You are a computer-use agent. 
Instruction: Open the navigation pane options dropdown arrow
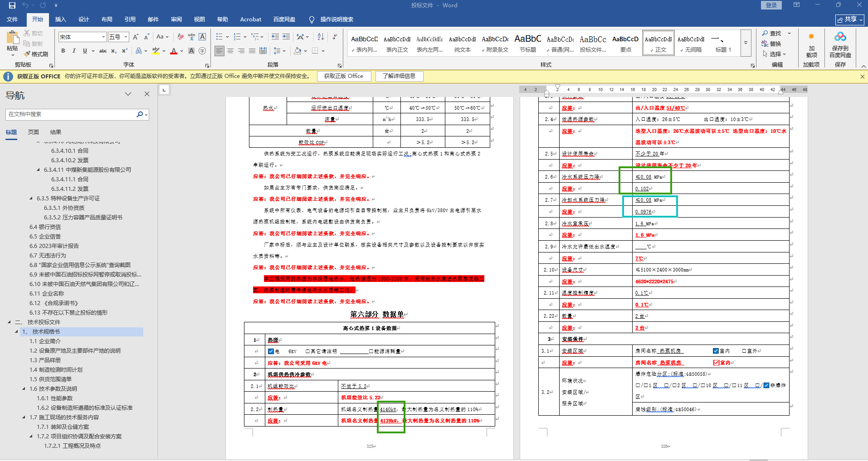128,94
